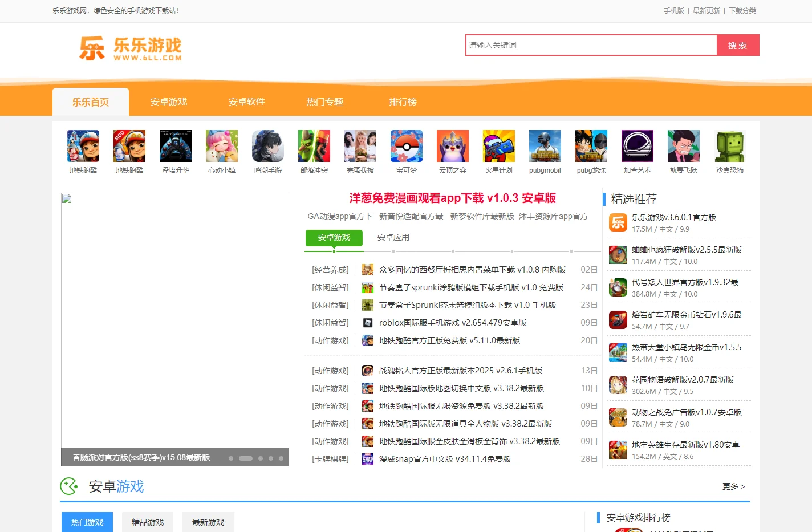Viewport: 812px width, 532px height.
Task: Open 众多回忆的西餐厅折相思 list entry
Action: (x=472, y=270)
